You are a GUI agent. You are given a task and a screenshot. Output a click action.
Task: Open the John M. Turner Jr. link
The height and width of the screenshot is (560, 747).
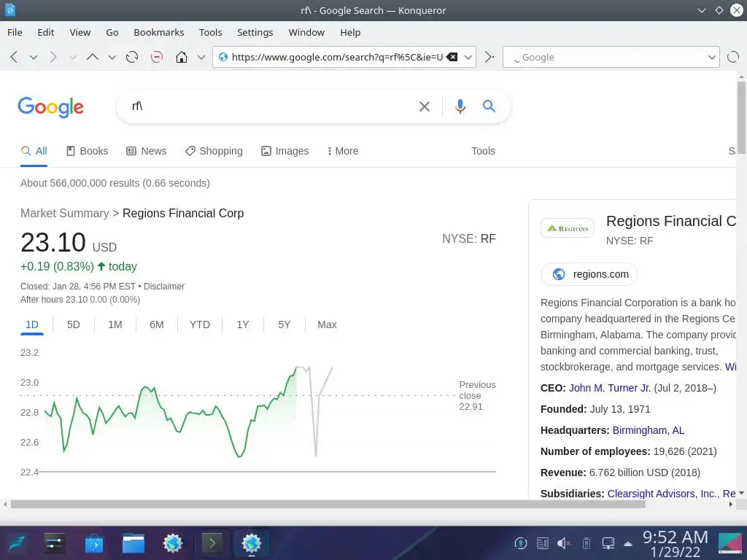(x=610, y=388)
